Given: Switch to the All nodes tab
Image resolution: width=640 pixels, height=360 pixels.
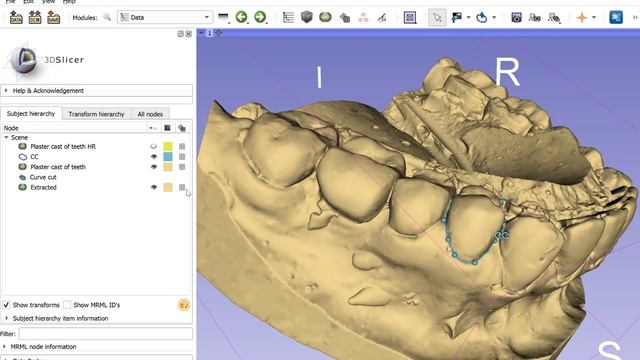Looking at the screenshot, I should (x=150, y=114).
